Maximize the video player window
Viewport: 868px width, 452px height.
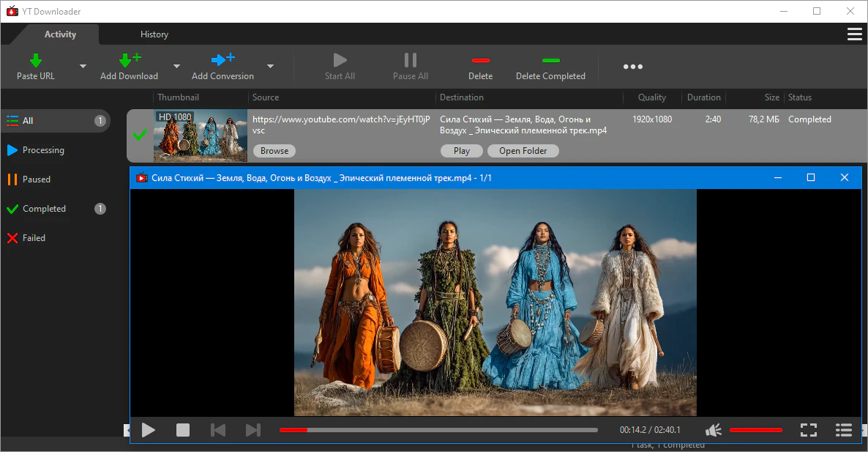coord(811,178)
